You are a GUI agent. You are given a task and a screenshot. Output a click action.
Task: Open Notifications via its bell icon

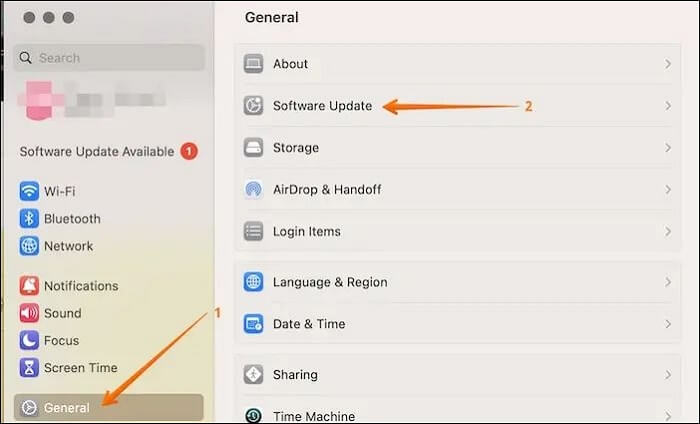(x=29, y=286)
